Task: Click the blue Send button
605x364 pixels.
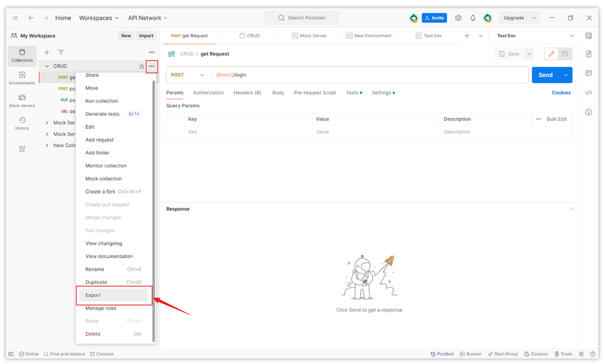Action: click(x=546, y=75)
